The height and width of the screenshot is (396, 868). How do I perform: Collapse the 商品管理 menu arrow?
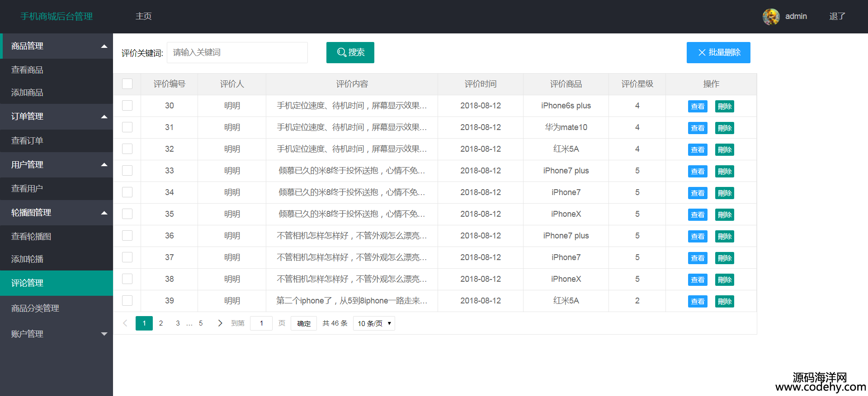pyautogui.click(x=104, y=47)
